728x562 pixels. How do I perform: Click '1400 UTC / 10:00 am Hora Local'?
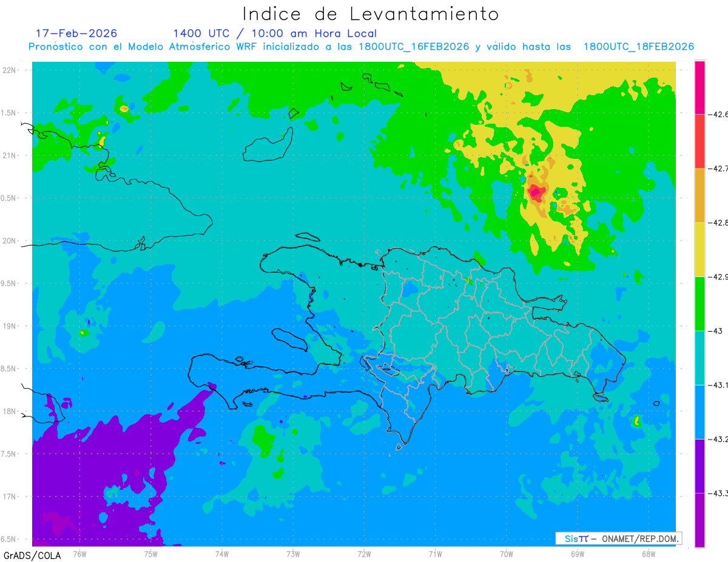pyautogui.click(x=275, y=34)
